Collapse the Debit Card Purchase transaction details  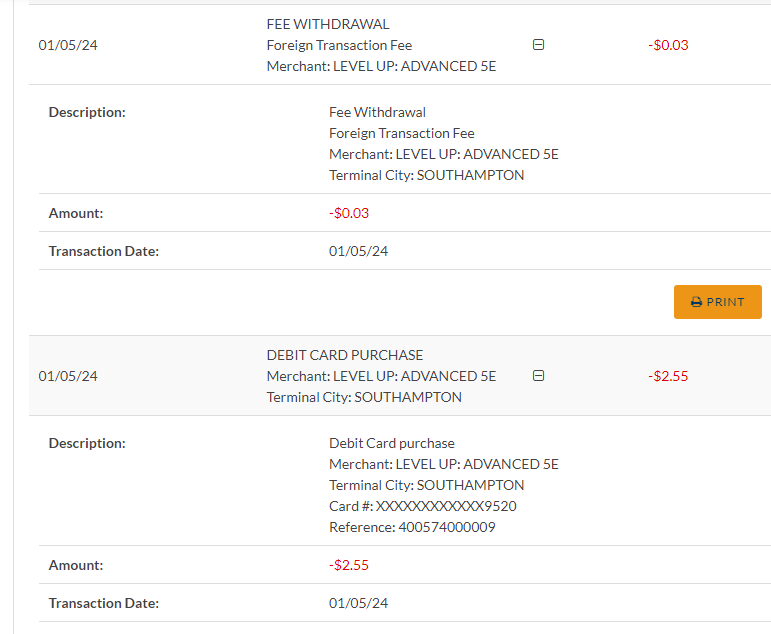point(538,376)
